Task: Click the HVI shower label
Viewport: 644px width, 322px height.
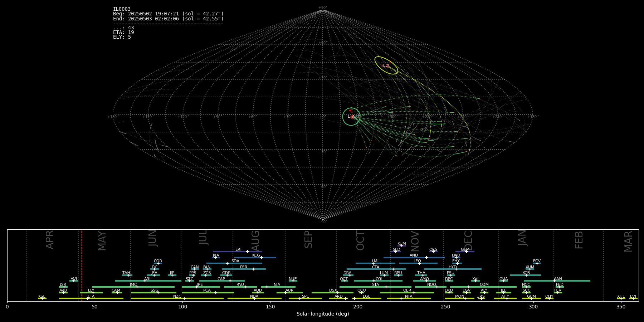Action: tap(74, 279)
